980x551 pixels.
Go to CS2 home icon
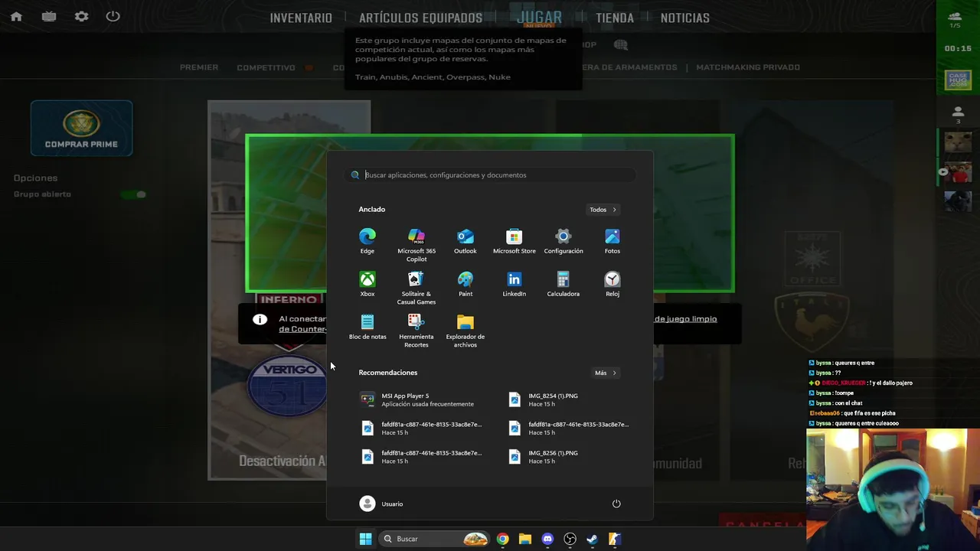point(16,16)
